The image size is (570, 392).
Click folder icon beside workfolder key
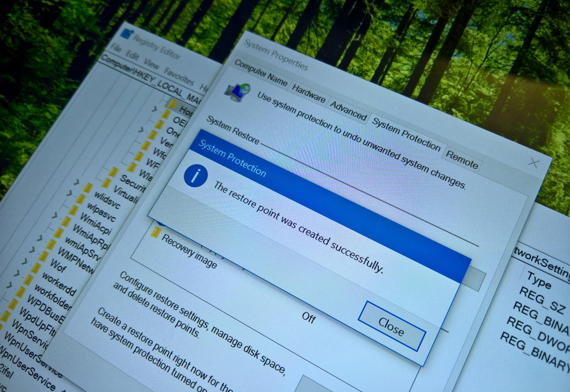28,280
